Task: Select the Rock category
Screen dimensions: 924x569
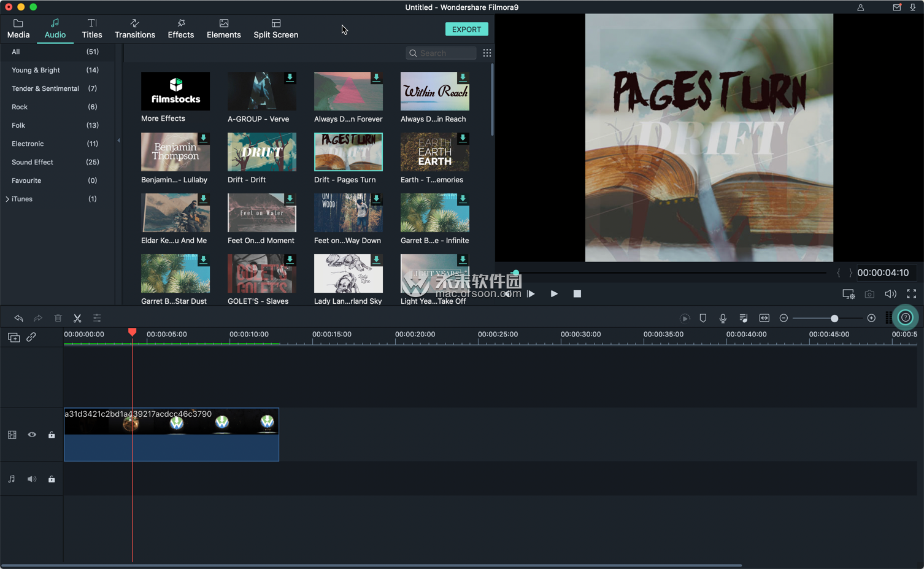Action: point(58,107)
